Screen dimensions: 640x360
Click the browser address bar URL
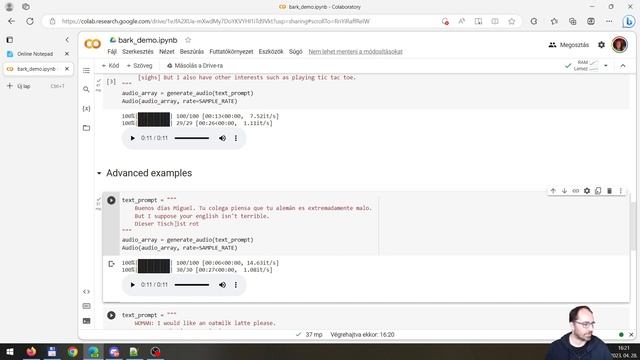click(216, 21)
